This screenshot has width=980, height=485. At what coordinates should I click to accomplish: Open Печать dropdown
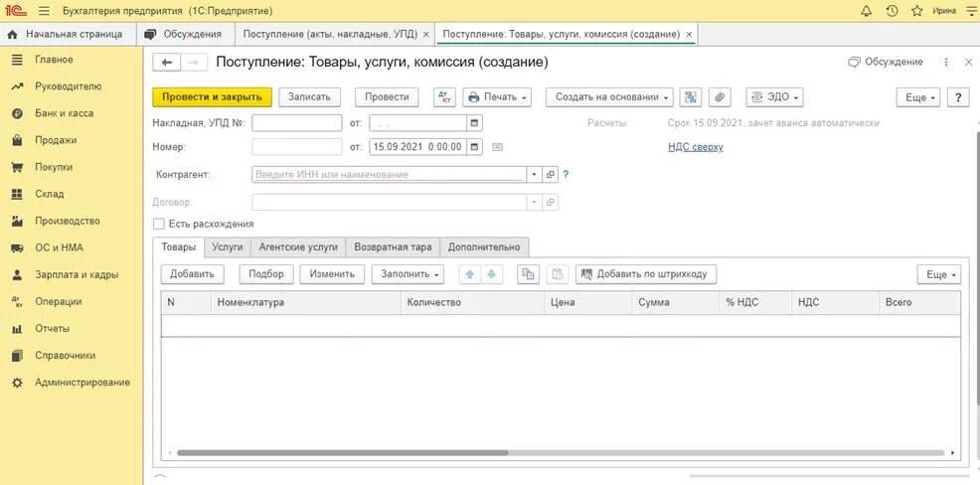(x=496, y=96)
